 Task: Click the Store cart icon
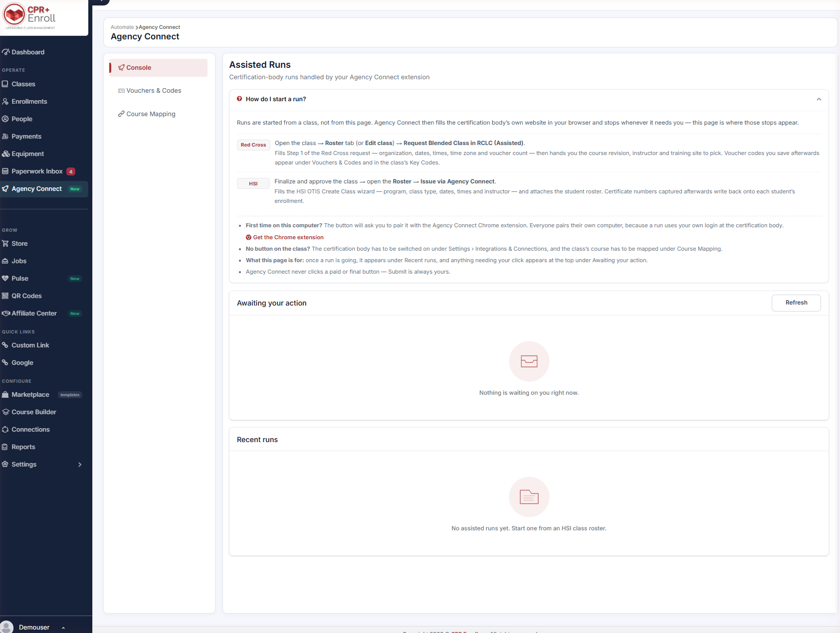(x=5, y=243)
